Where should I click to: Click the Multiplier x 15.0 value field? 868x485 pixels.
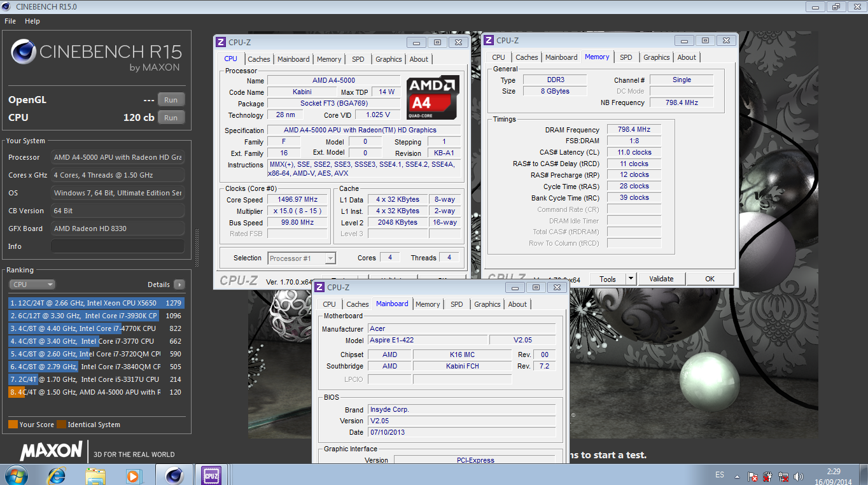click(298, 211)
